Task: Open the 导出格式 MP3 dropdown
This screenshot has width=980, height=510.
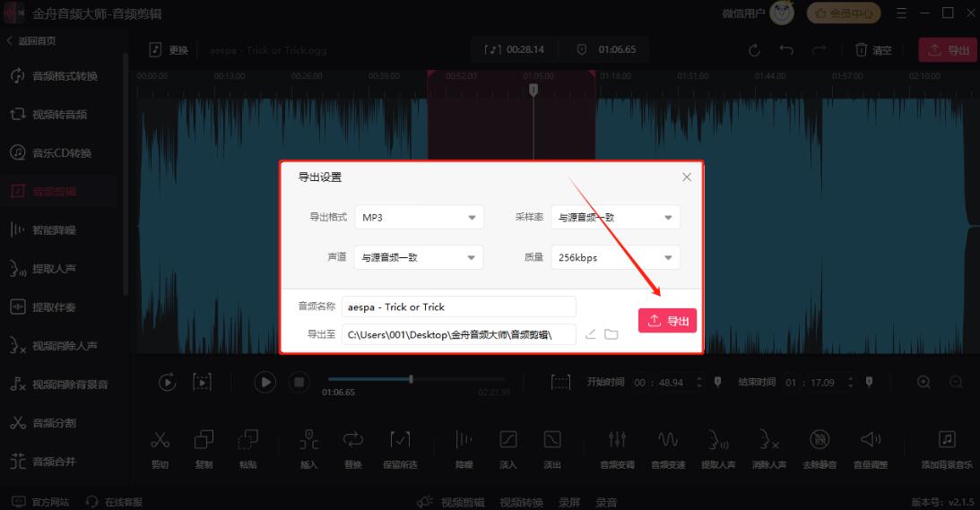Action: click(419, 217)
